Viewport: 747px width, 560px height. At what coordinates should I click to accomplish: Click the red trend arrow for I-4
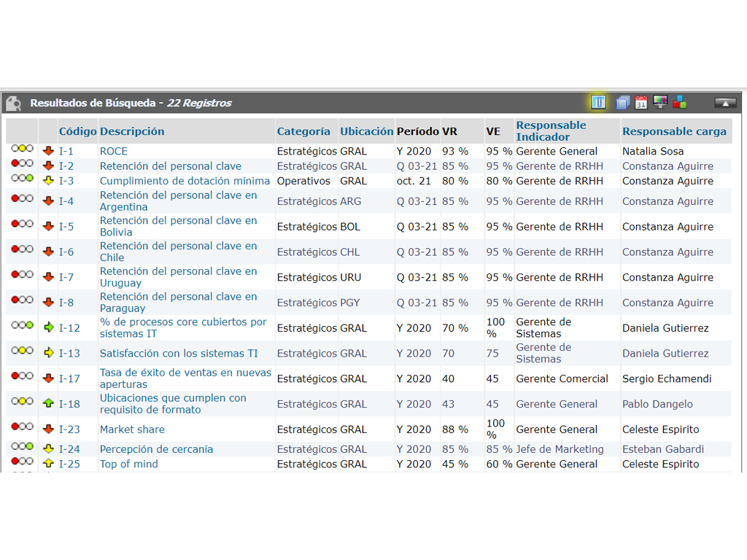click(x=48, y=201)
